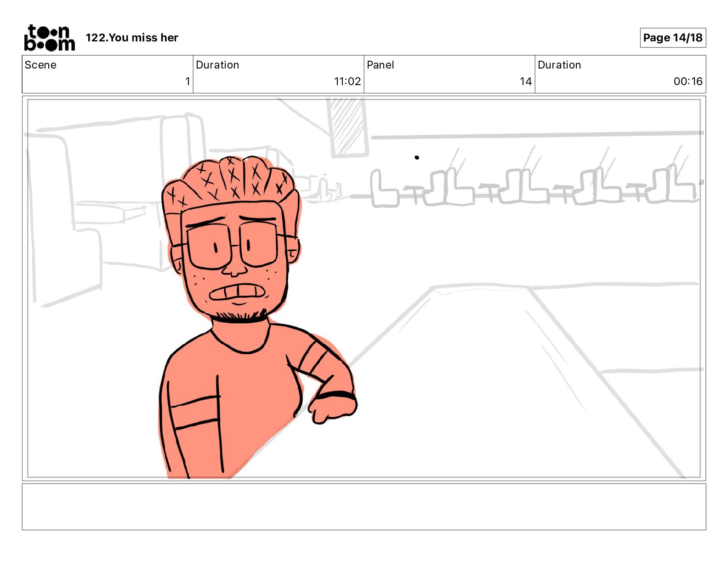Select the scene number value '1'
This screenshot has width=728, height=563.
[188, 81]
